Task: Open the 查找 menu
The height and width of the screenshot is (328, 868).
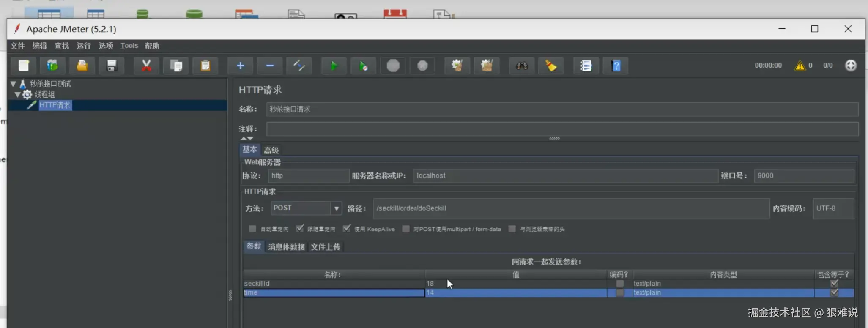Action: point(62,46)
